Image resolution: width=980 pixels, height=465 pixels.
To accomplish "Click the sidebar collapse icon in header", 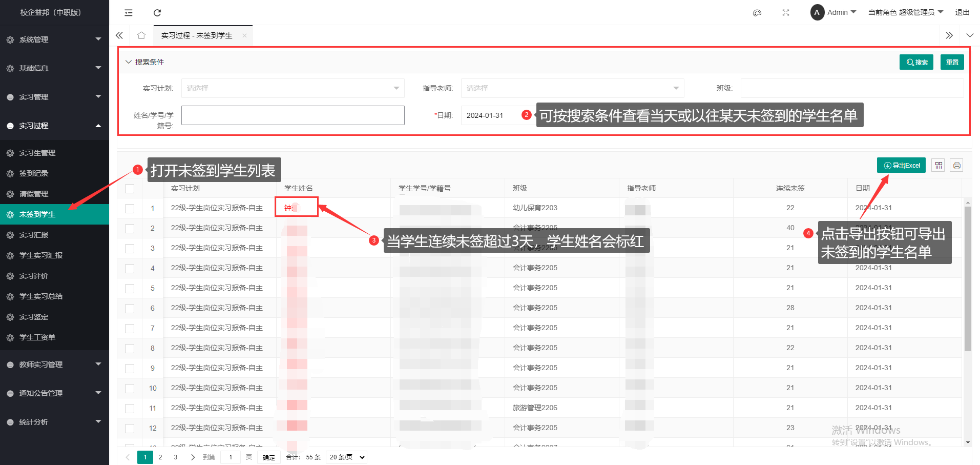I will [129, 13].
